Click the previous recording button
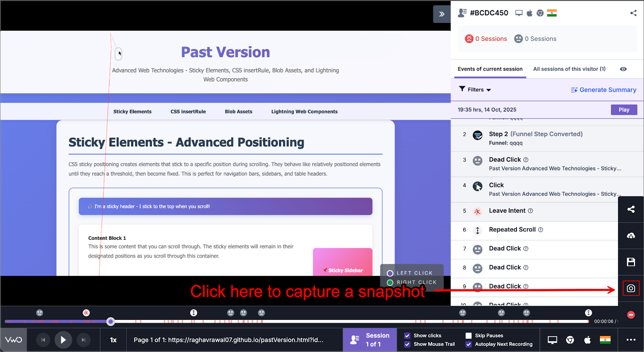 pos(43,340)
